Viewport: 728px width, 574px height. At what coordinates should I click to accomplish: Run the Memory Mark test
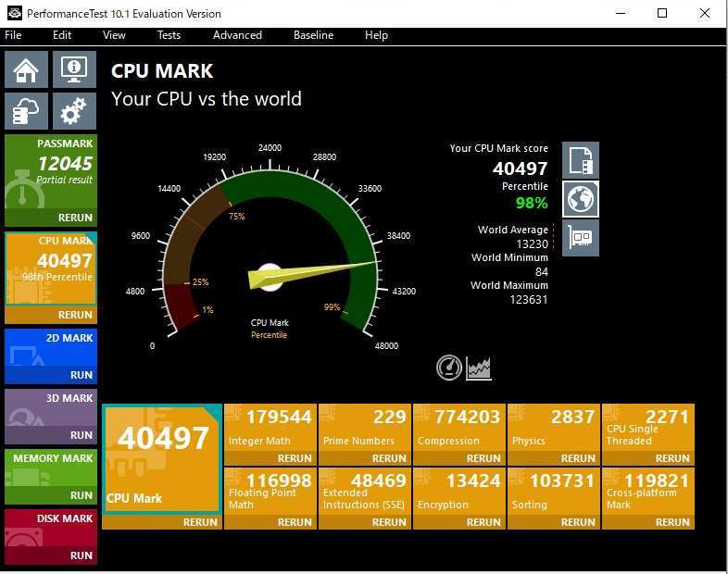82,495
